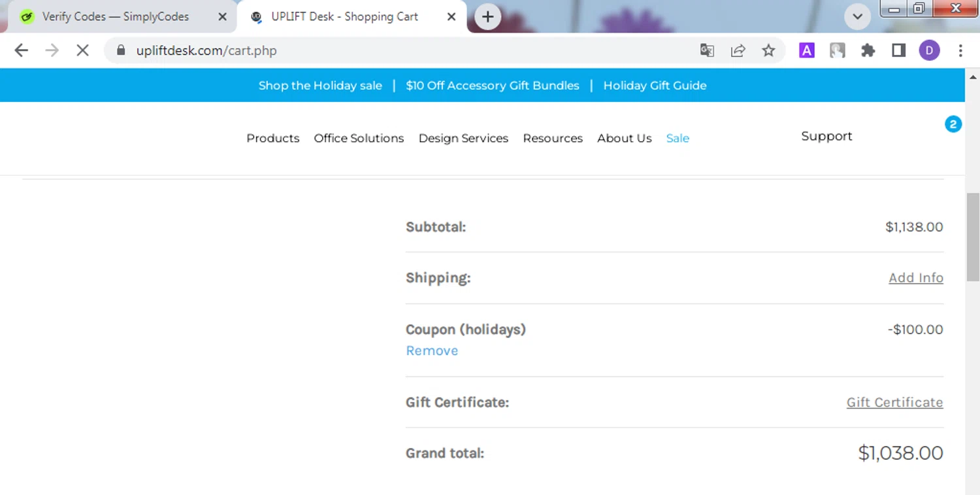This screenshot has height=495, width=980.
Task: Click the page vertical scrollbar thumb
Action: click(973, 237)
